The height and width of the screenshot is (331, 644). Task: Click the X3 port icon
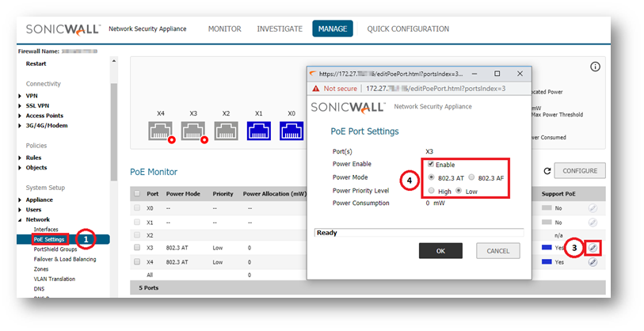coord(193,131)
